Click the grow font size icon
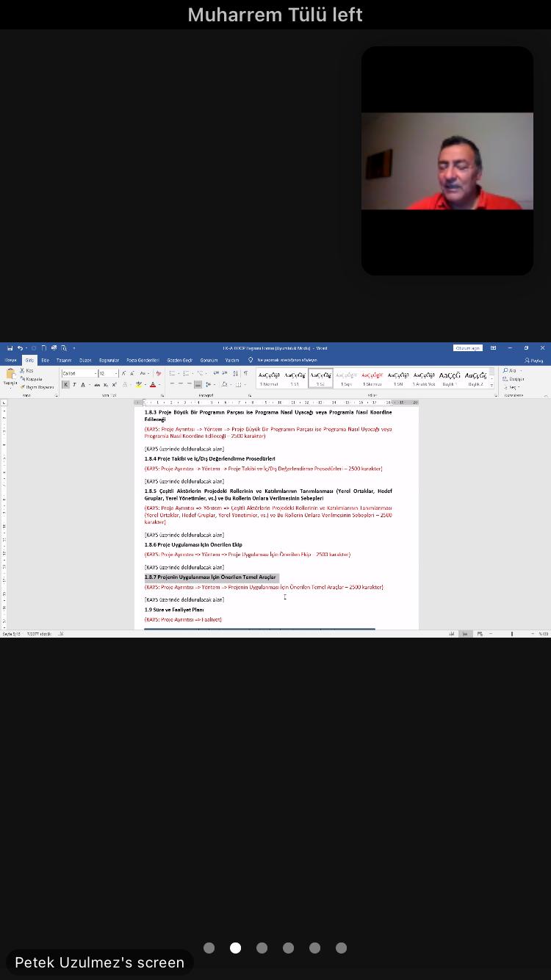551x980 pixels. (123, 373)
